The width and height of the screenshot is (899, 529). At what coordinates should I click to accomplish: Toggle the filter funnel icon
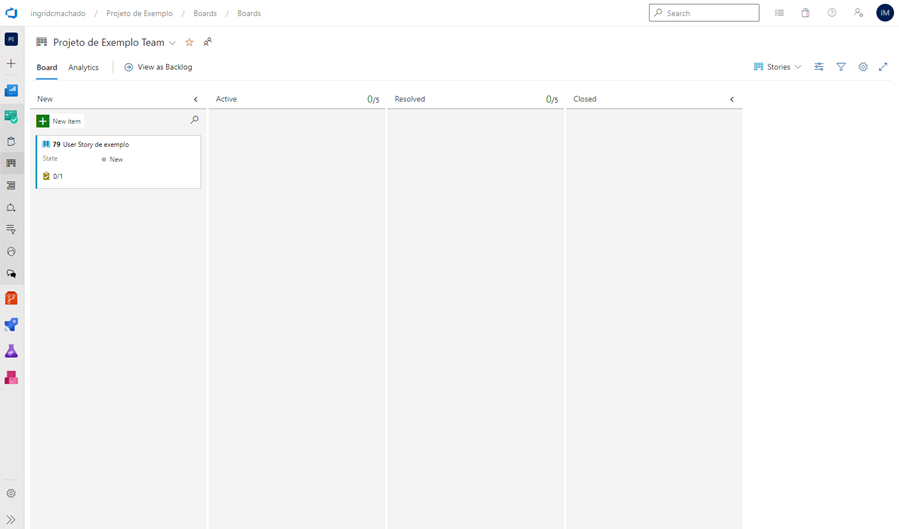[841, 67]
